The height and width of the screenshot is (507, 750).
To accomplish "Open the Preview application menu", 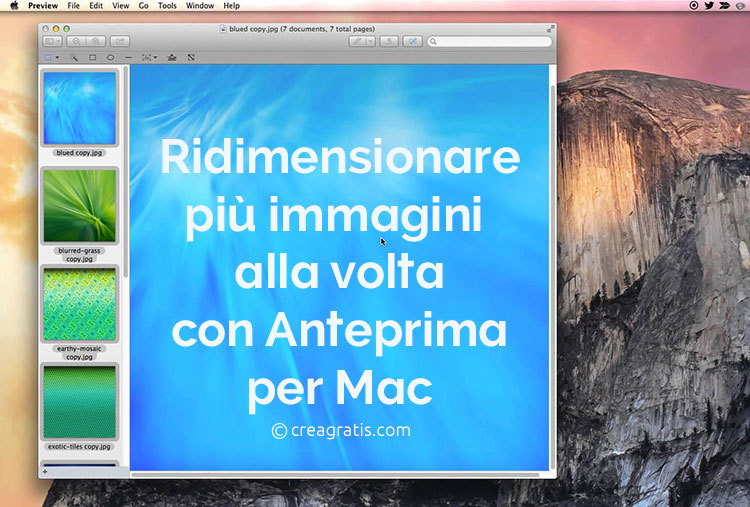I will coord(43,6).
